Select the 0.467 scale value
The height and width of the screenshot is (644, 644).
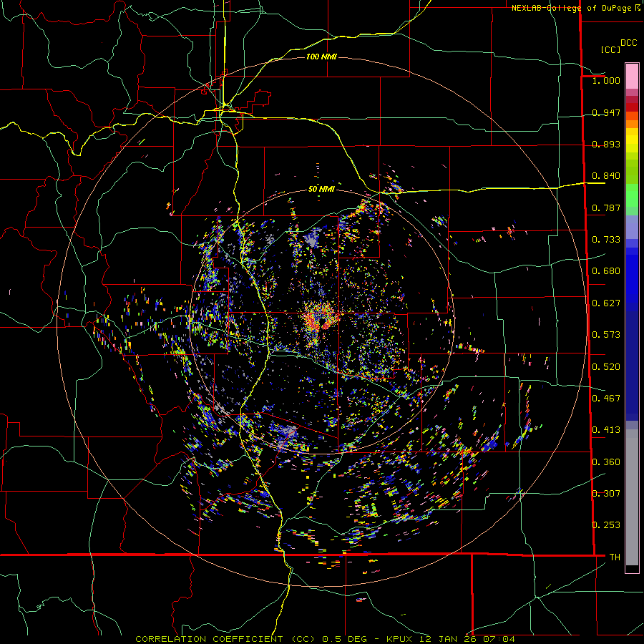[606, 399]
